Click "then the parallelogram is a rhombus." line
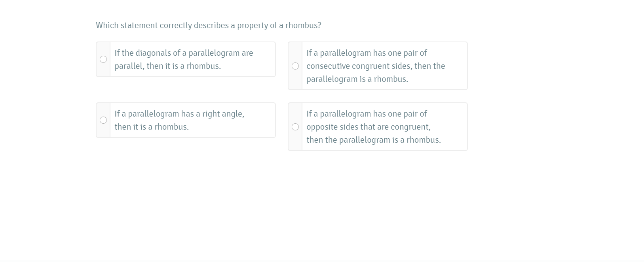 point(373,140)
